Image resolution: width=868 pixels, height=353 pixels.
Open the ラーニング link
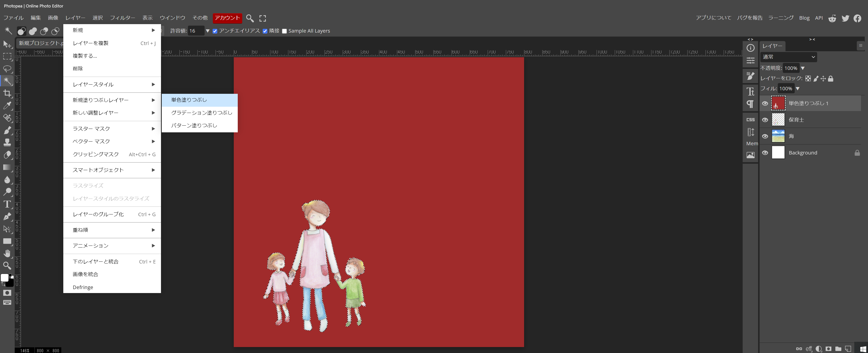point(780,18)
